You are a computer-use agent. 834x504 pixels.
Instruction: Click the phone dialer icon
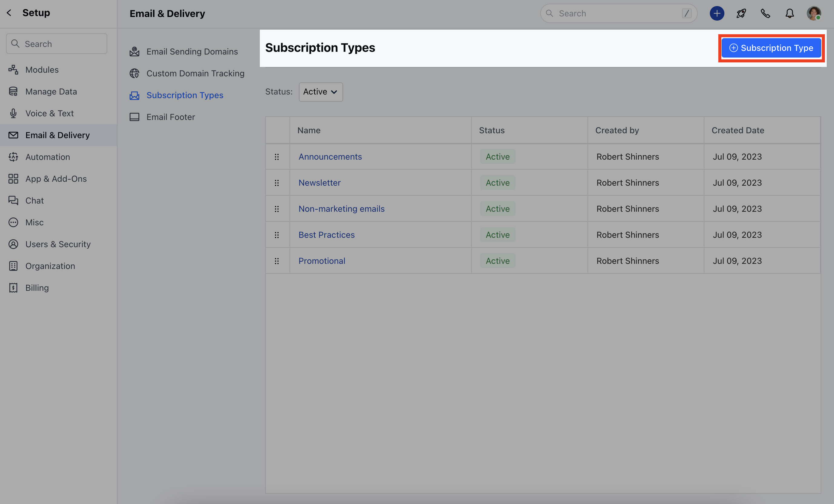[x=765, y=14]
